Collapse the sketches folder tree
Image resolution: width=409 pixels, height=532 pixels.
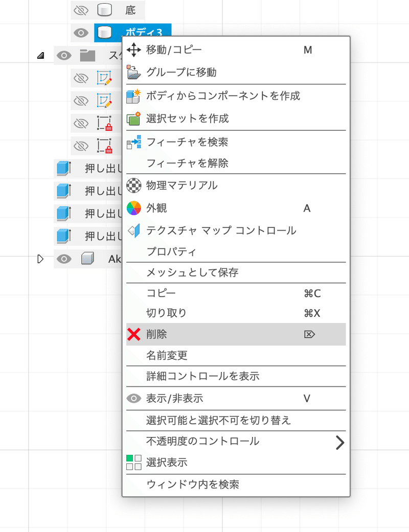click(x=40, y=56)
